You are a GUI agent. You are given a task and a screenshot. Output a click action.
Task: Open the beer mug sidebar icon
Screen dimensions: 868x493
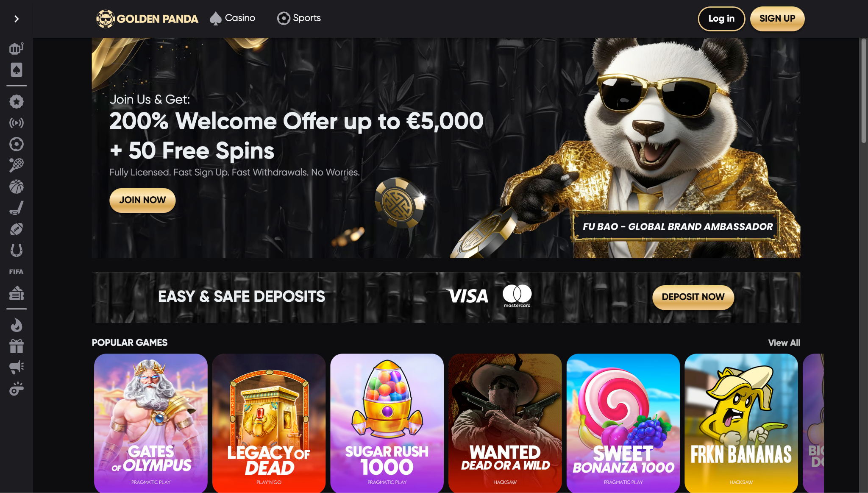pyautogui.click(x=17, y=48)
